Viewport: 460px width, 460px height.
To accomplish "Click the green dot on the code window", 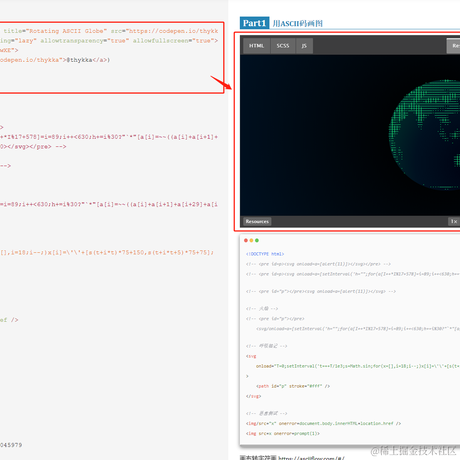I will coord(257,240).
